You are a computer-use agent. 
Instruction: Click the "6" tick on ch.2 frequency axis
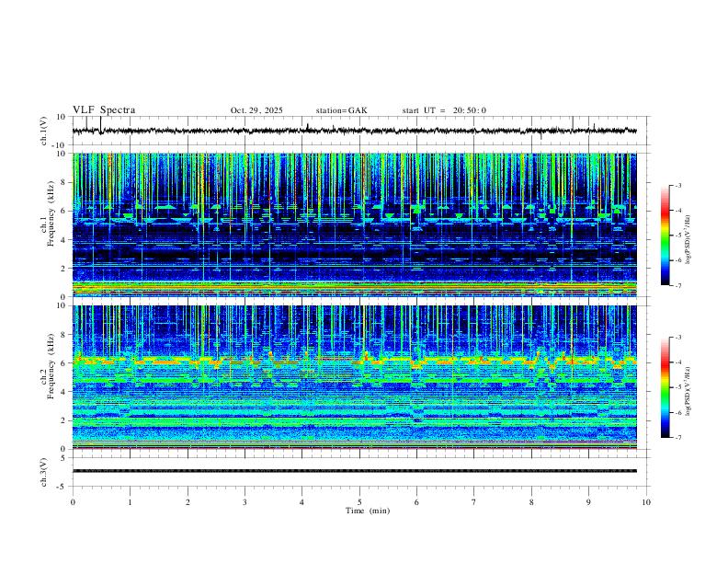pyautogui.click(x=64, y=363)
